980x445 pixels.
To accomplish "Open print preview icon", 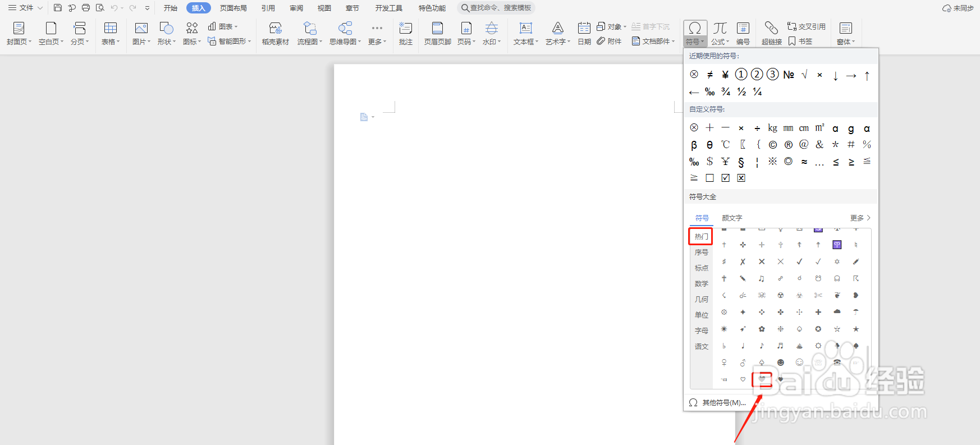I will click(x=100, y=8).
